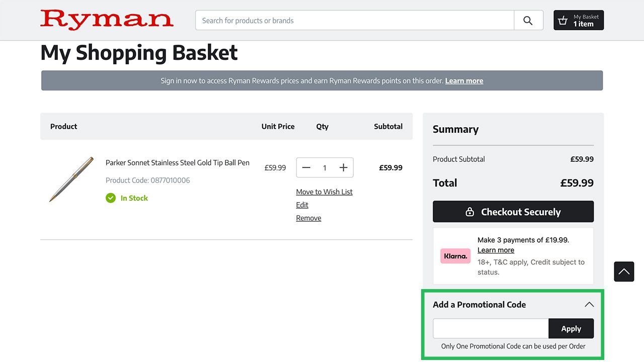Open the Ryman Rewards Learn more link
The height and width of the screenshot is (362, 644).
(464, 80)
